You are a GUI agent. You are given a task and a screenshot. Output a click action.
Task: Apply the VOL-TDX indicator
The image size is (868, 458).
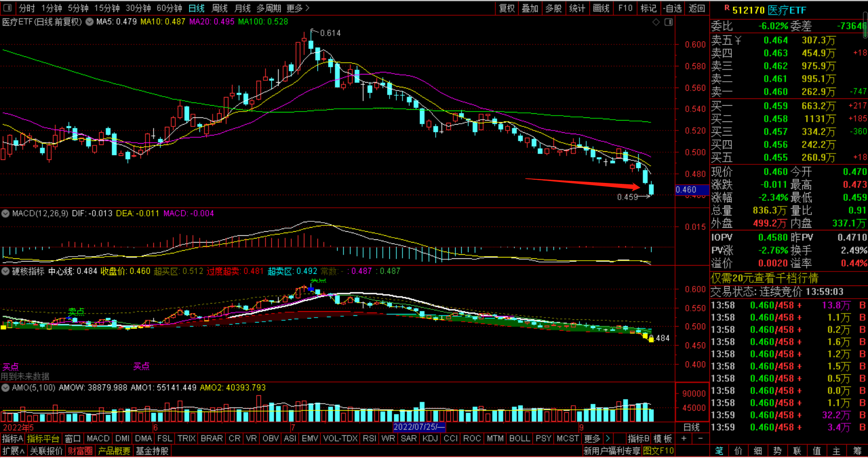click(340, 439)
